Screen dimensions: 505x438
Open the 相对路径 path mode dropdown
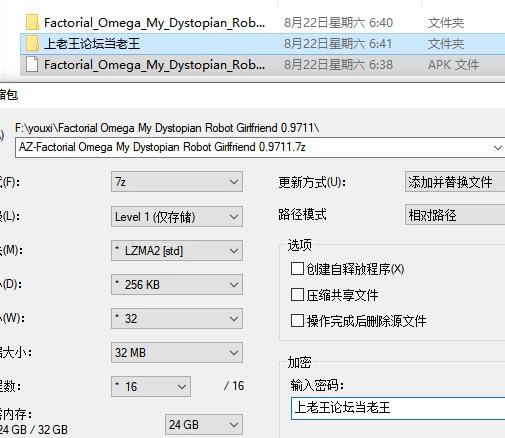click(x=455, y=215)
